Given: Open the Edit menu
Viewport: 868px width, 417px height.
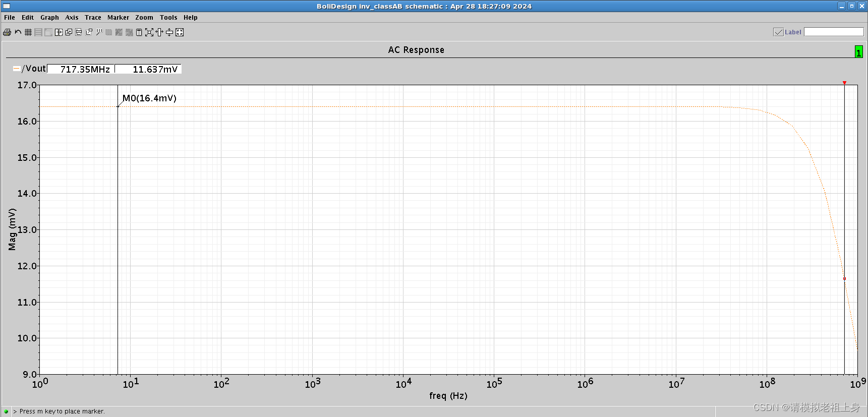Looking at the screenshot, I should point(28,18).
